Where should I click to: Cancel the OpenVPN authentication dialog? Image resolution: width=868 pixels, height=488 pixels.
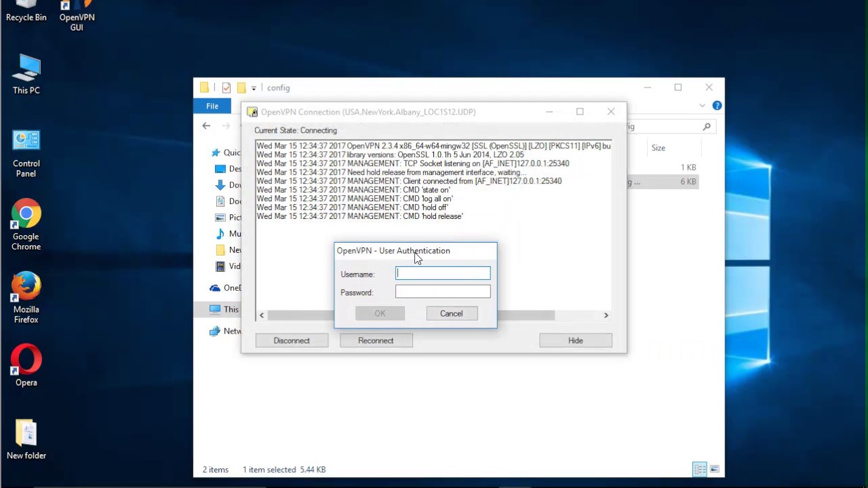(x=451, y=313)
